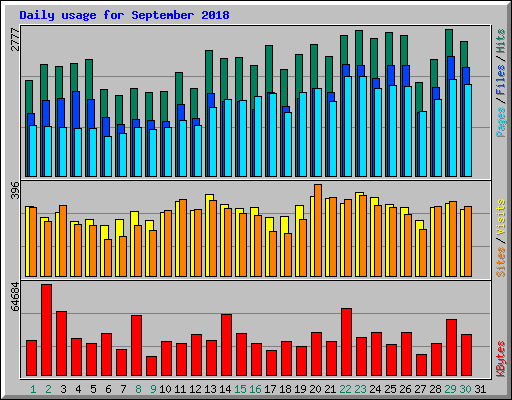Click the 396 visits axis value

(x=15, y=190)
